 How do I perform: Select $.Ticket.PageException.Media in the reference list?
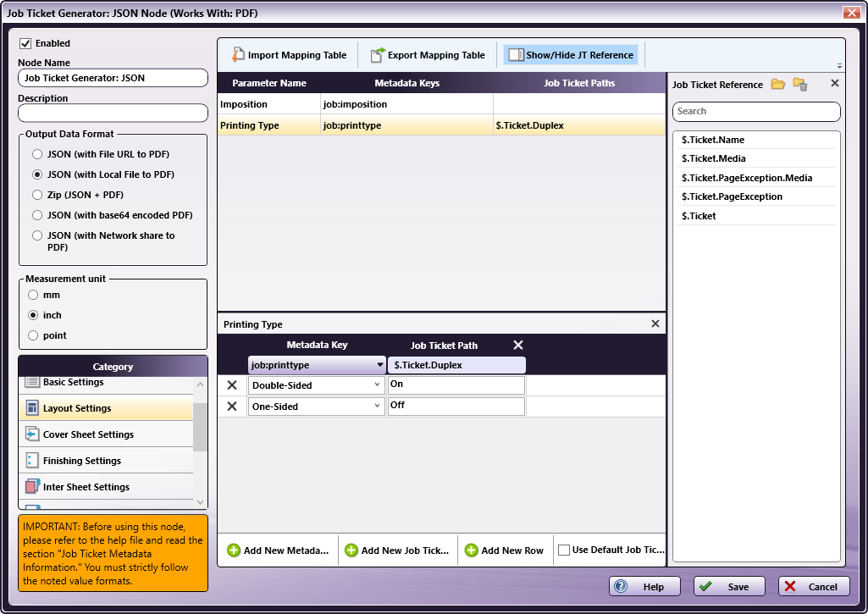tap(756, 178)
